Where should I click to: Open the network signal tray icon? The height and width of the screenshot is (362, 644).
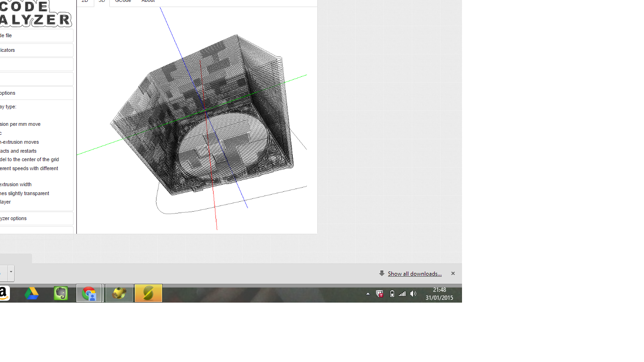tap(402, 294)
